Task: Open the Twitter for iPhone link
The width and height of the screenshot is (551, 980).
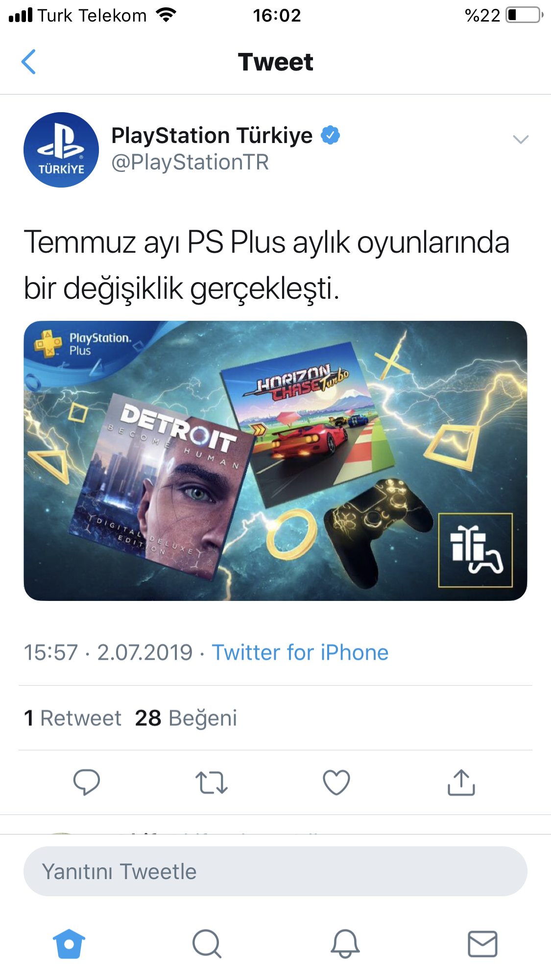Action: click(x=300, y=652)
